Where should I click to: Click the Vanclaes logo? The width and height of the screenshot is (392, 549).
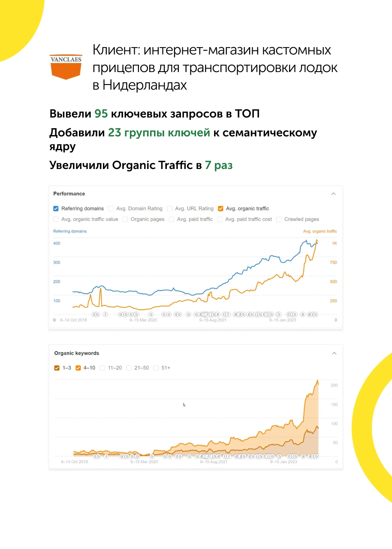point(66,66)
